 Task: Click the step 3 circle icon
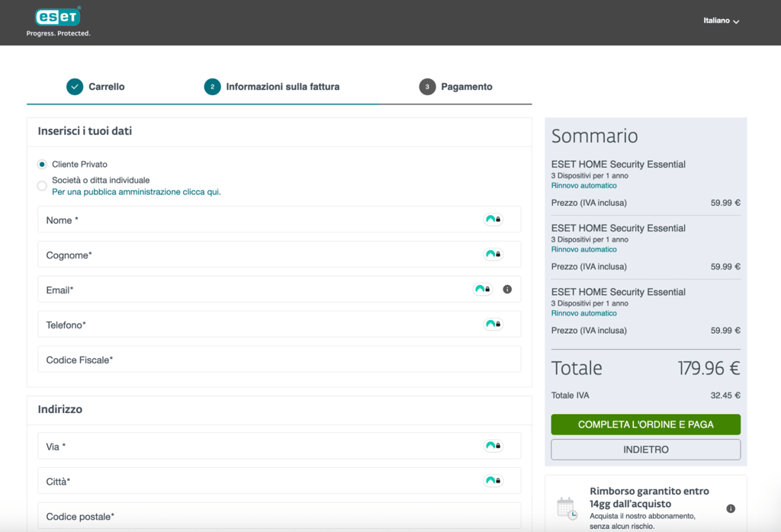(x=427, y=87)
